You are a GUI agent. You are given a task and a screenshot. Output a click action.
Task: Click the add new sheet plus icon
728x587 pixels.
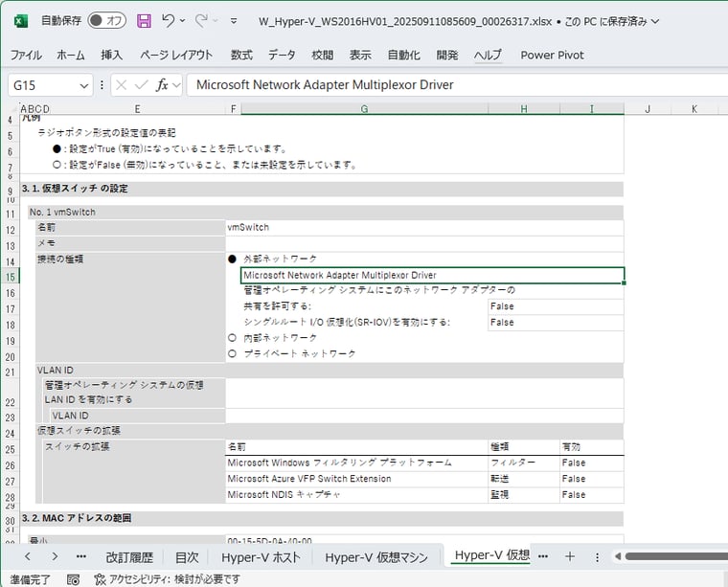pos(570,556)
